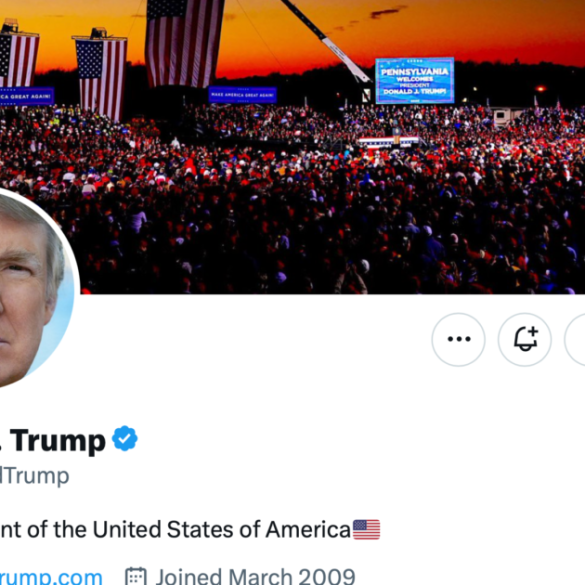Click the blue verified checkmark badge
The image size is (585, 585).
click(125, 438)
